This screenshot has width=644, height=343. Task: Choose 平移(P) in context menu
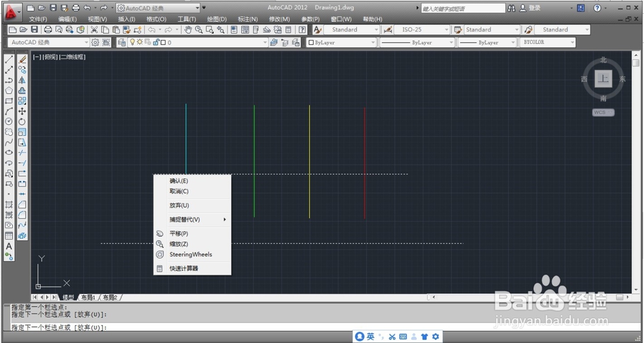(192, 234)
